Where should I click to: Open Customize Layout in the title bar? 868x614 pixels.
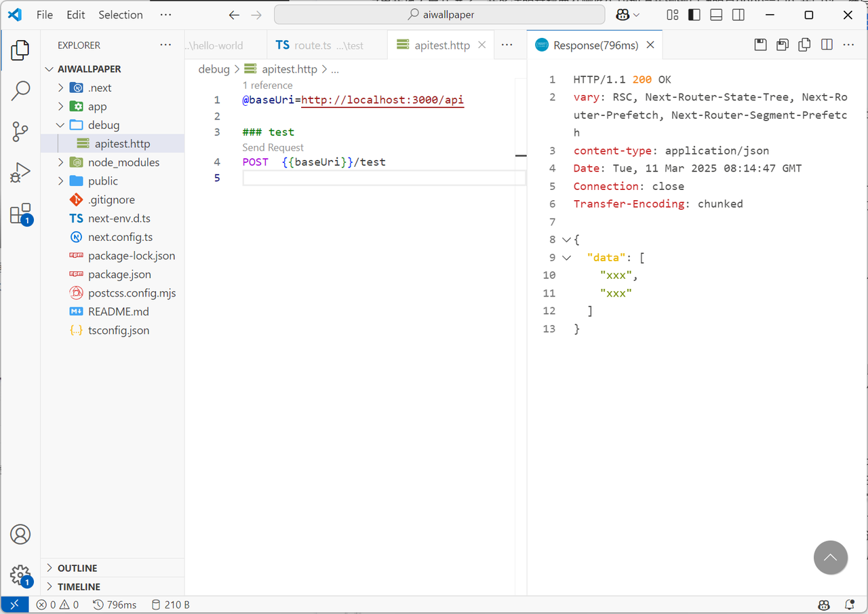pyautogui.click(x=672, y=15)
